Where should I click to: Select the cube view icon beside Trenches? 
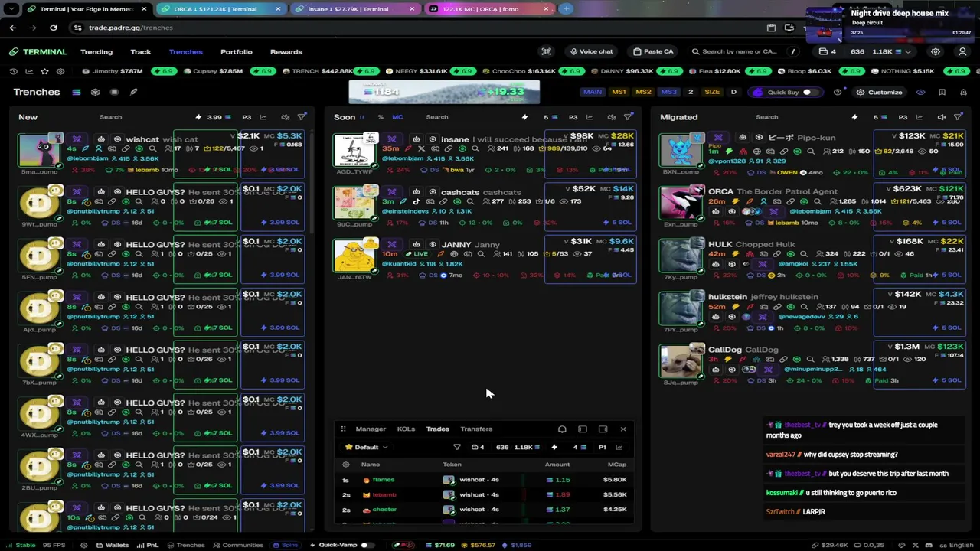(95, 92)
